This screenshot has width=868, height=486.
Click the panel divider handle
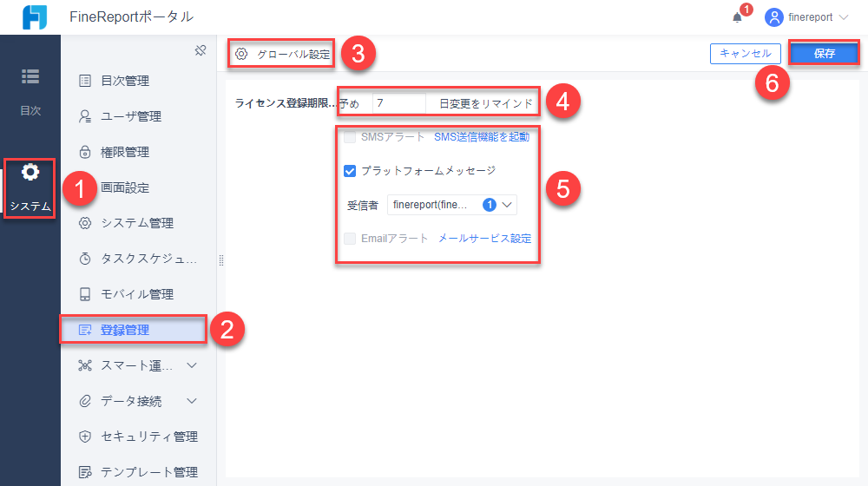pyautogui.click(x=220, y=260)
